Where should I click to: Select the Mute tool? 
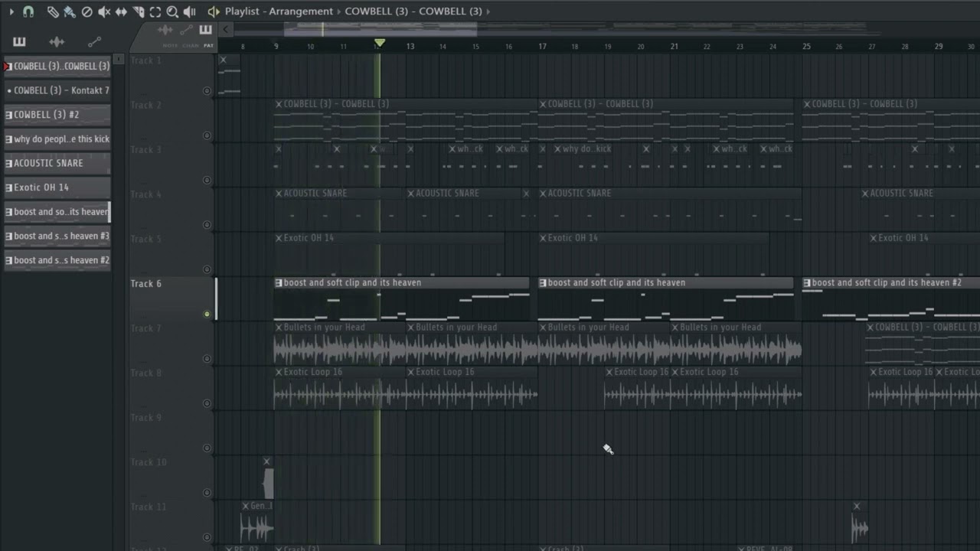[x=104, y=11]
